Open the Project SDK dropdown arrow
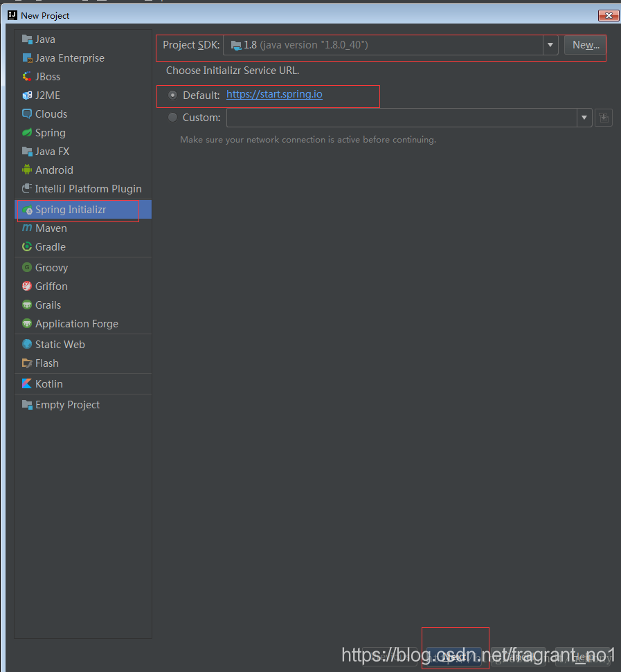Image resolution: width=621 pixels, height=672 pixels. tap(550, 45)
